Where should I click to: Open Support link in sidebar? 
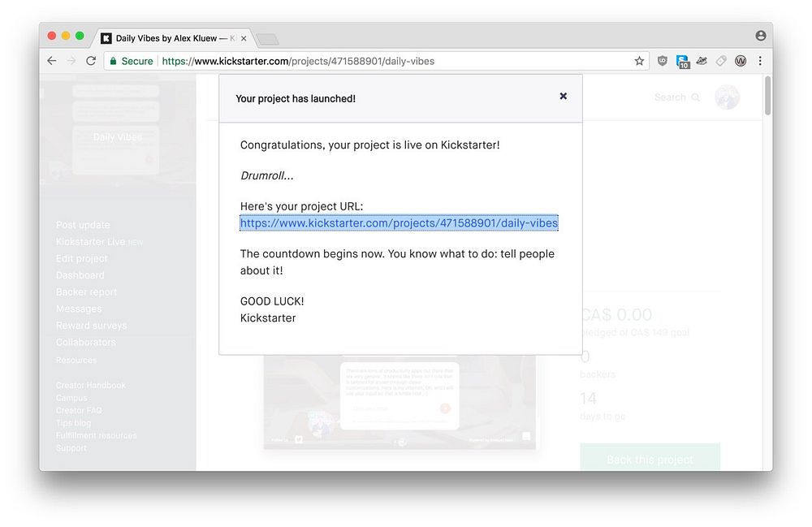click(x=71, y=448)
